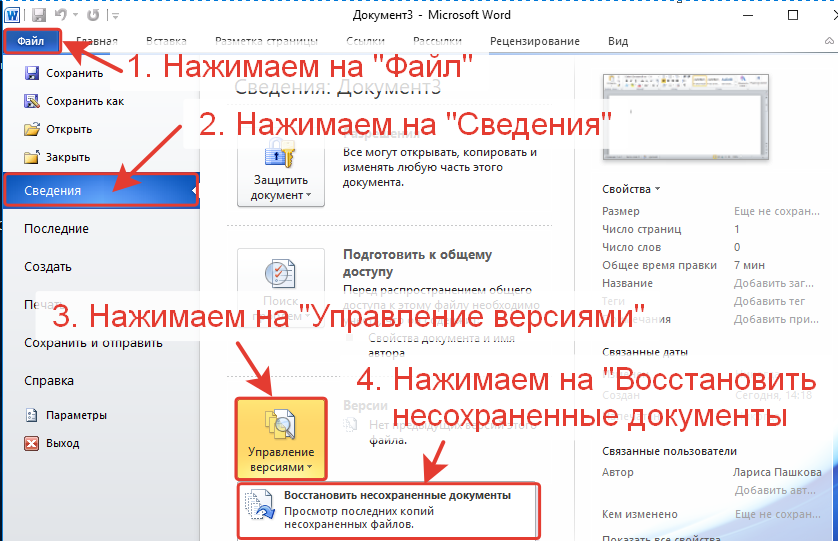Open the Ссылки ribbon tab

click(x=365, y=41)
